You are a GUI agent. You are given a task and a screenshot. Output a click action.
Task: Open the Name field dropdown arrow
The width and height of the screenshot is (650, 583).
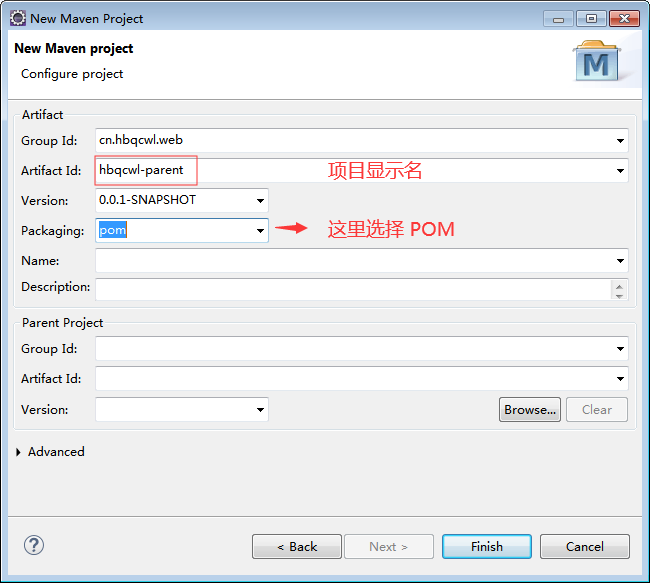[620, 261]
